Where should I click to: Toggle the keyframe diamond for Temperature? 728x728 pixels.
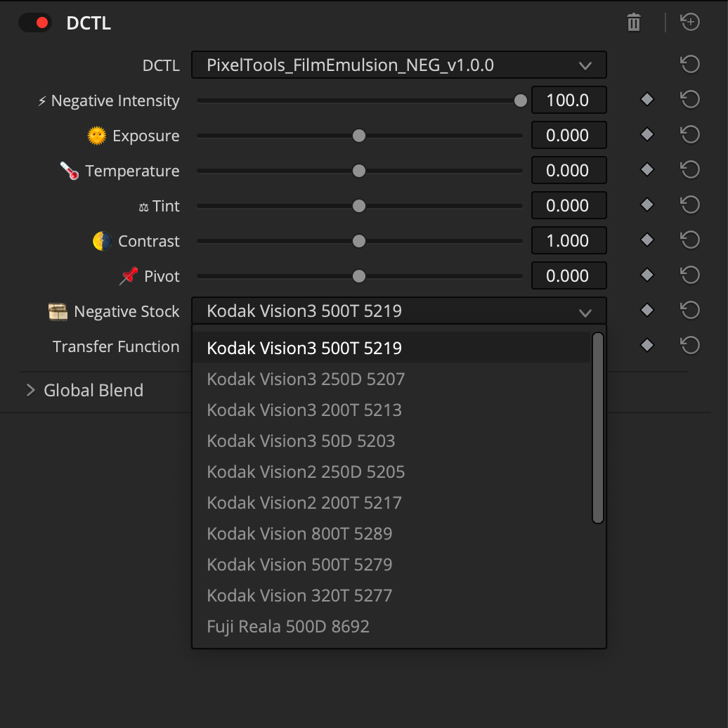[x=646, y=169]
